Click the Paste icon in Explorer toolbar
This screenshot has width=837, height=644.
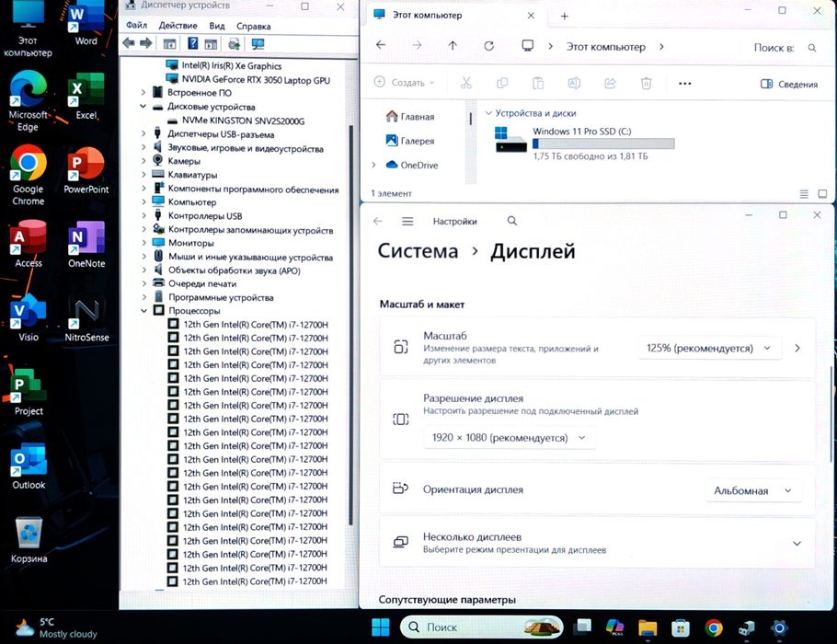point(538,83)
